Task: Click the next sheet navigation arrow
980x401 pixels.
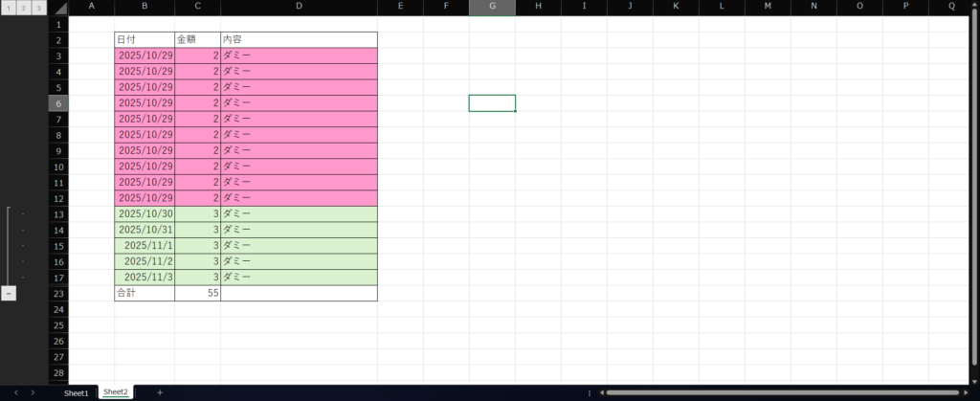Action: (33, 392)
